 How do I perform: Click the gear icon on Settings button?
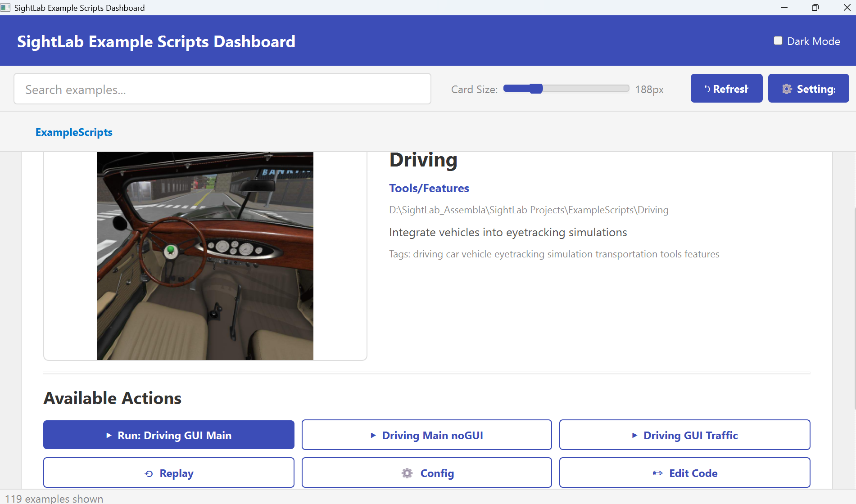(787, 89)
